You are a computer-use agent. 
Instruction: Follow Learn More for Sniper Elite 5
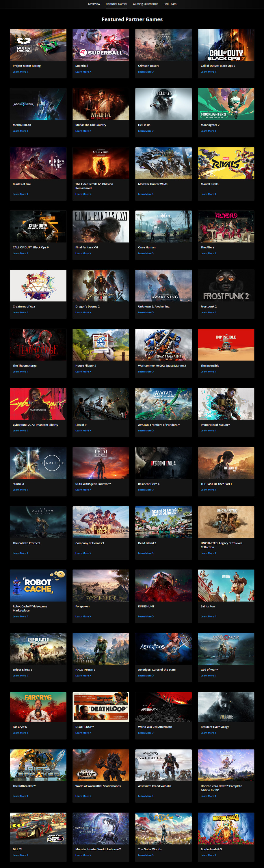pos(21,676)
